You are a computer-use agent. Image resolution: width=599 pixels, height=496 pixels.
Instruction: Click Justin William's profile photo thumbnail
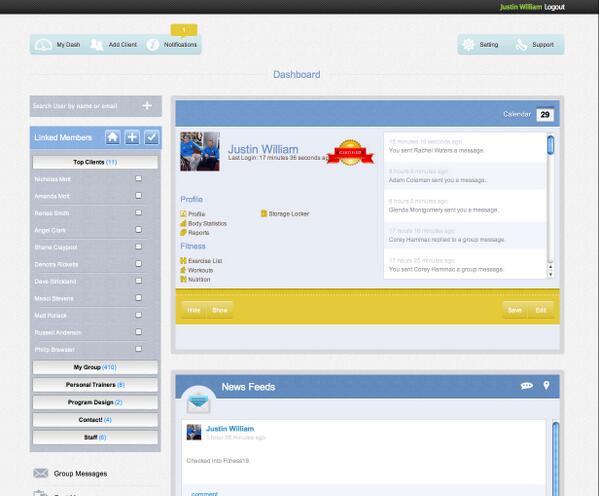click(x=200, y=151)
